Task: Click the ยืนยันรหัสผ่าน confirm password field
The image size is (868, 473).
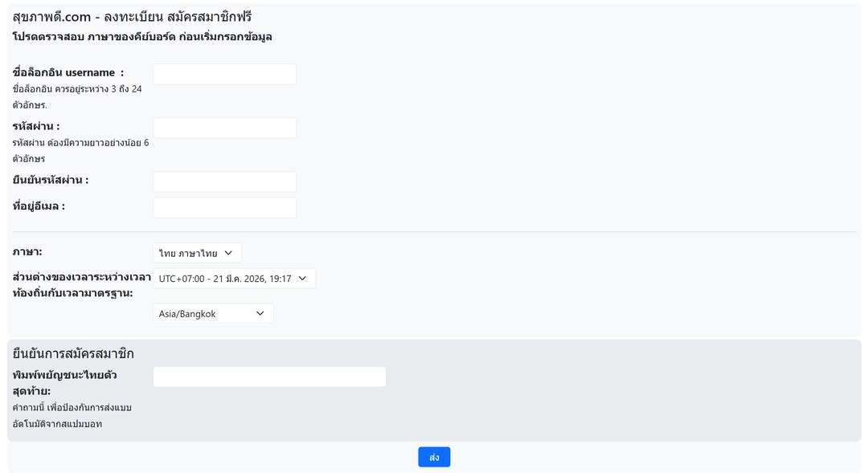Action: [224, 181]
